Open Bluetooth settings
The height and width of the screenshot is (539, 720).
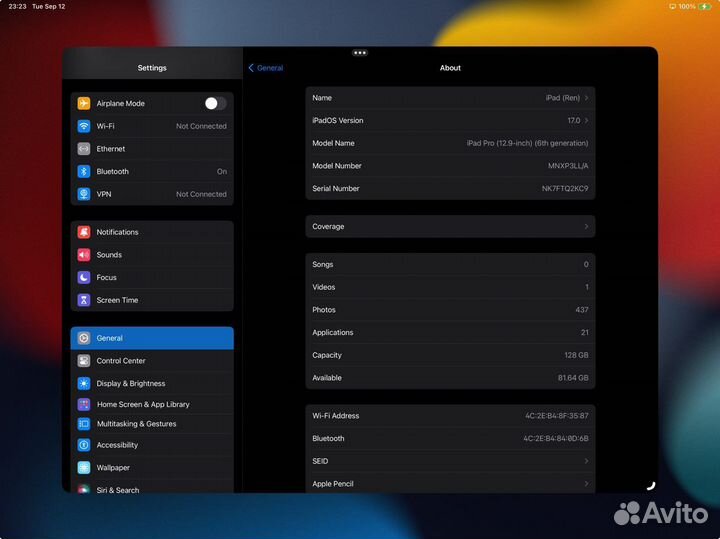[x=152, y=171]
